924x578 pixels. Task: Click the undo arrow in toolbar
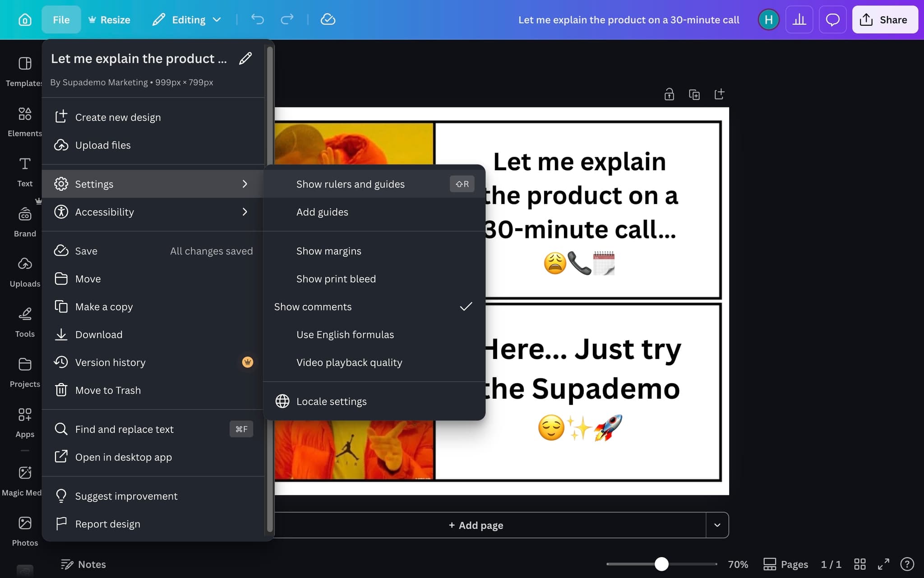tap(258, 19)
